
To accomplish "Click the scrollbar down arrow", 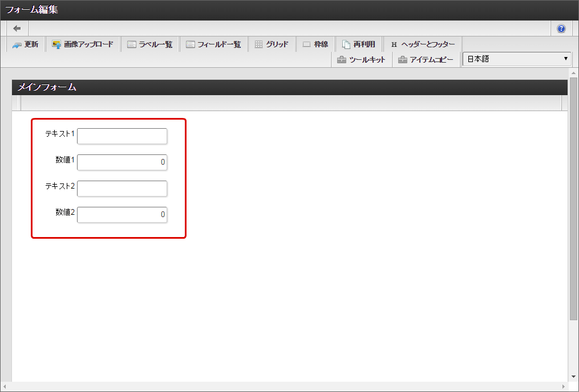I will 573,377.
